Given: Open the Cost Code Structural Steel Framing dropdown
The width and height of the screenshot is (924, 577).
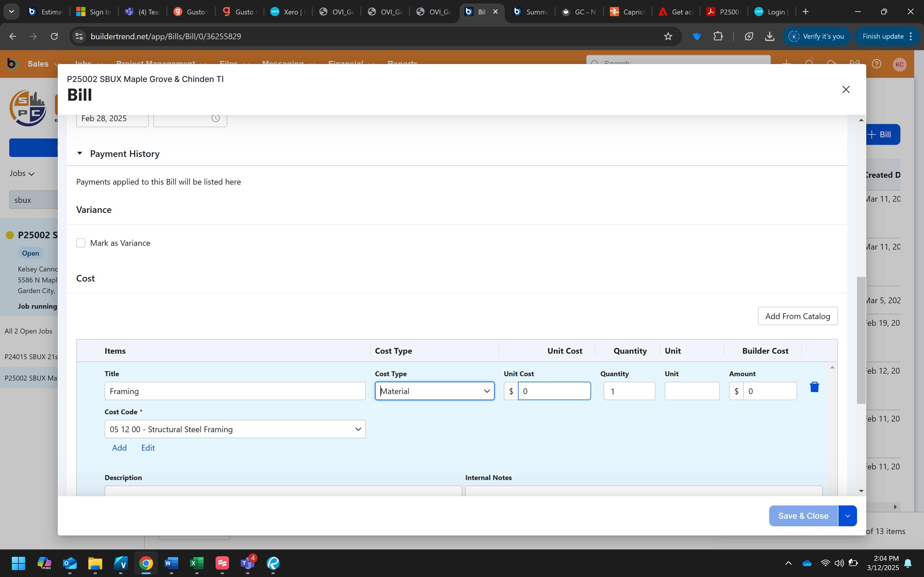Looking at the screenshot, I should pos(235,429).
